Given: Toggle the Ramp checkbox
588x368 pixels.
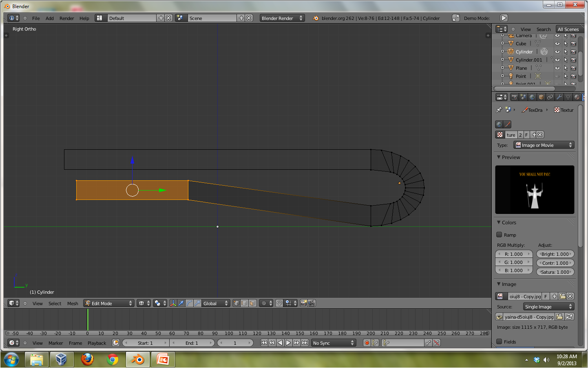Looking at the screenshot, I should coord(499,235).
